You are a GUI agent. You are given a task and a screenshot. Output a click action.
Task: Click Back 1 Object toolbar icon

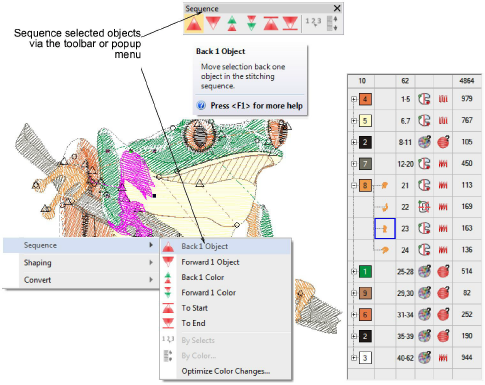pos(193,24)
